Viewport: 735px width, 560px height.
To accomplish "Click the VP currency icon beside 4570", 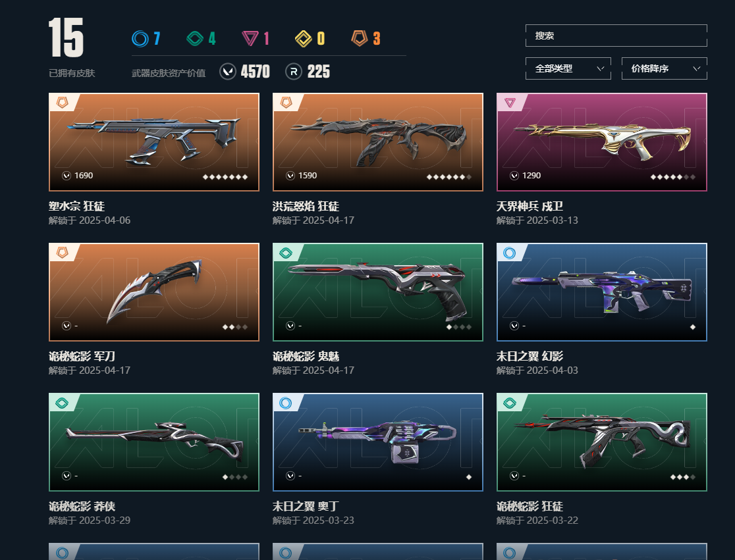I will (228, 72).
